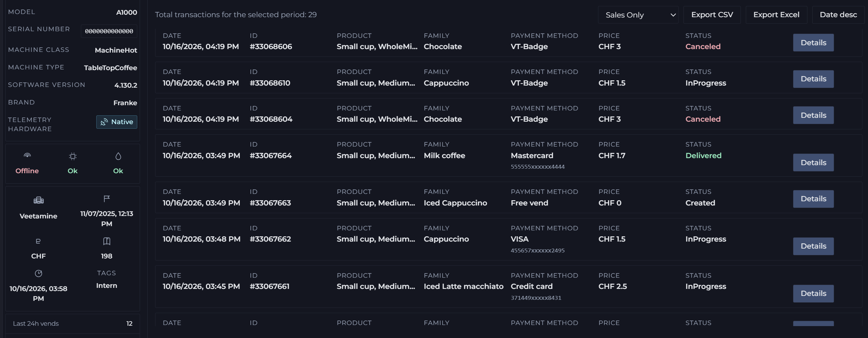Click the connectivity signal icon above Offline

click(x=27, y=155)
